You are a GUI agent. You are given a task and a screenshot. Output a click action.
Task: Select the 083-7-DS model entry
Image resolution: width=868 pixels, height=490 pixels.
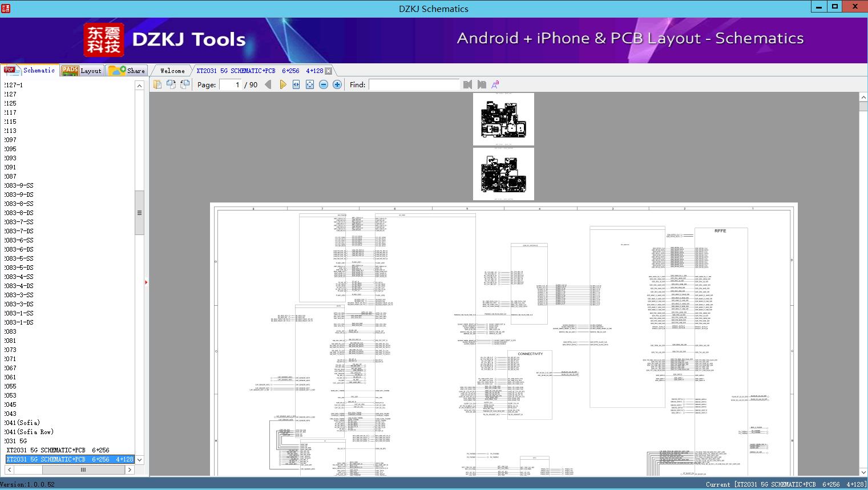19,231
